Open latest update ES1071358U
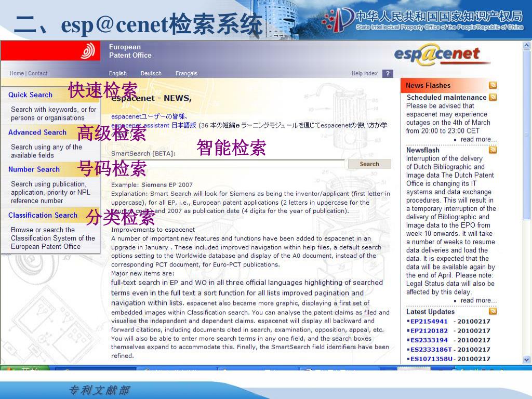 431,359
